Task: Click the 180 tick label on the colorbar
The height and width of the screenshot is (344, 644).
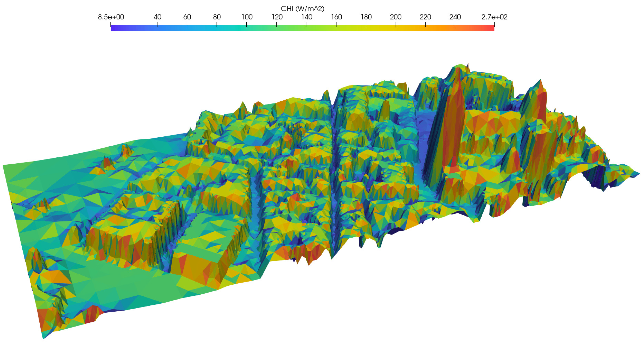Action: click(x=366, y=17)
